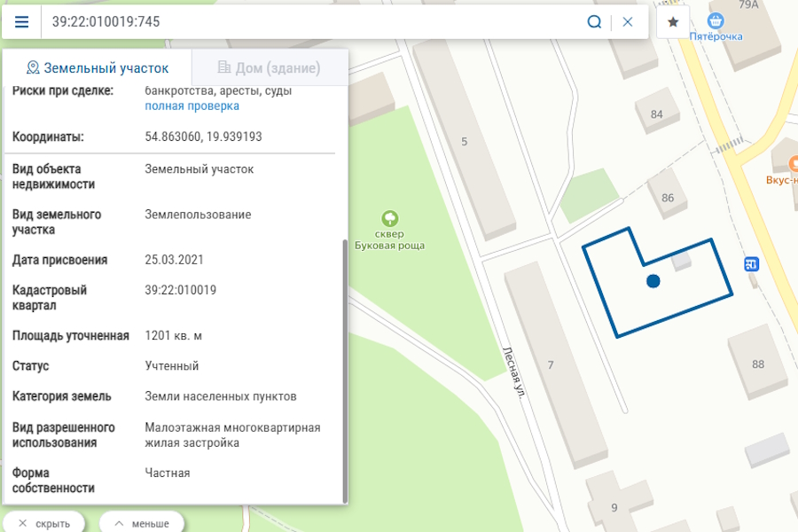Click the bus stop icon near plot 86
This screenshot has width=798, height=532.
(753, 262)
